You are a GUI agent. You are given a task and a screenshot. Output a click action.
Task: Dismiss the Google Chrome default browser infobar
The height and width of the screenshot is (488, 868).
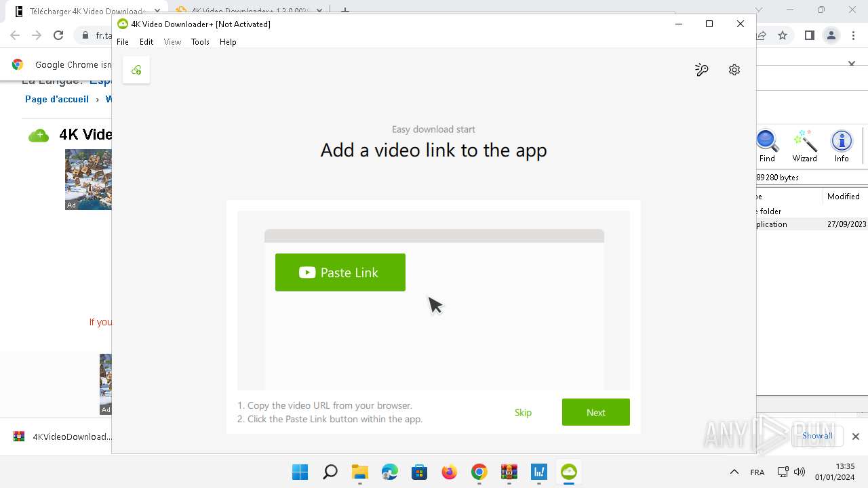pos(852,64)
